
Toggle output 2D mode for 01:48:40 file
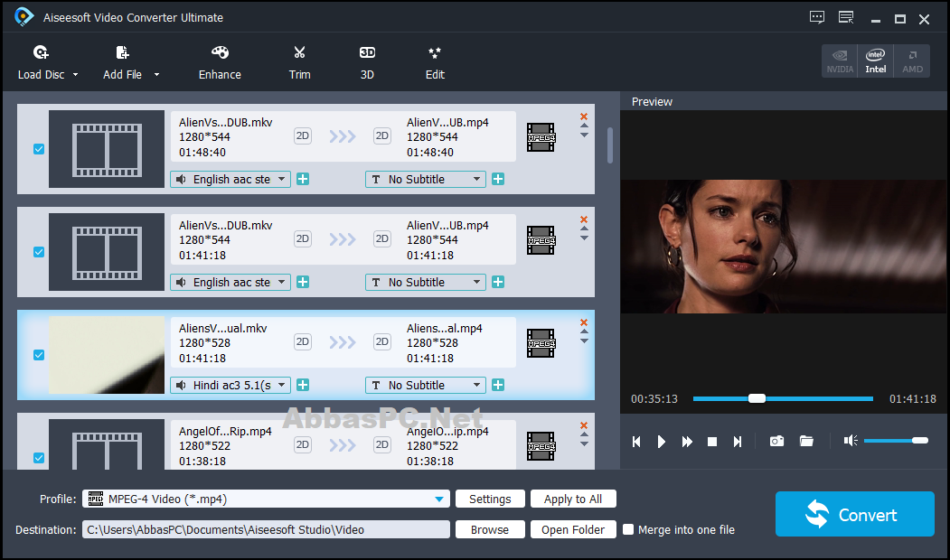[x=381, y=135]
